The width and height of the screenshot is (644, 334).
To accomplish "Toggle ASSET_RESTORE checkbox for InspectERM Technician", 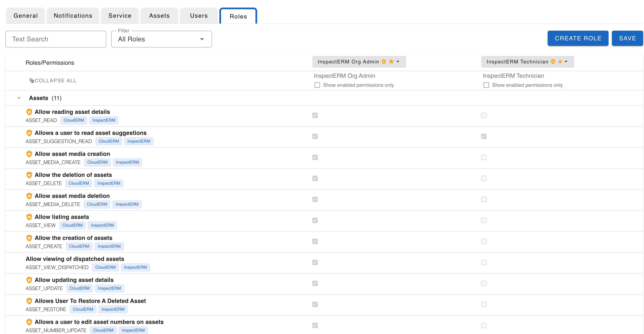I will [x=484, y=304].
